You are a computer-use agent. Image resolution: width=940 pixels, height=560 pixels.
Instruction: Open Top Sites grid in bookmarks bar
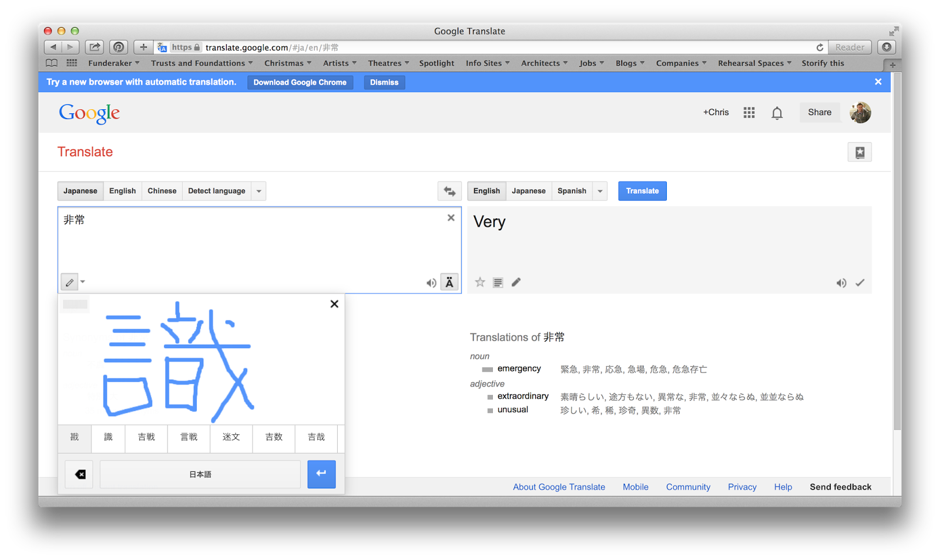(72, 63)
